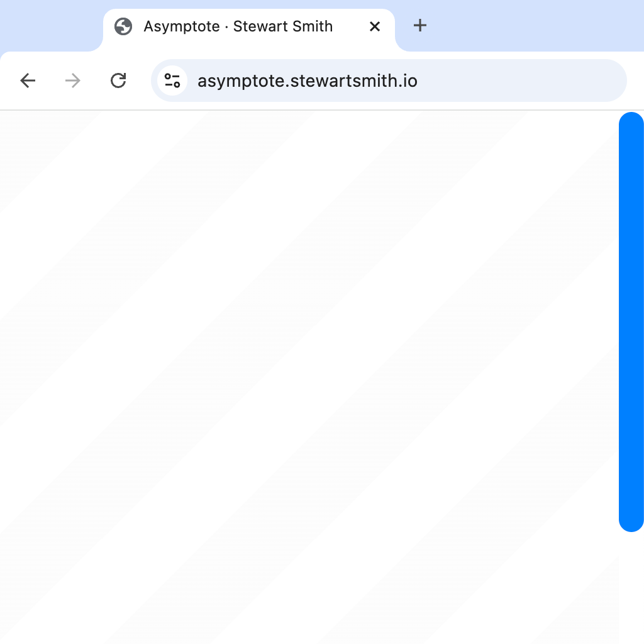Image resolution: width=644 pixels, height=644 pixels.
Task: Select the Asymptote · Stewart Smith tab title
Action: coord(238,26)
